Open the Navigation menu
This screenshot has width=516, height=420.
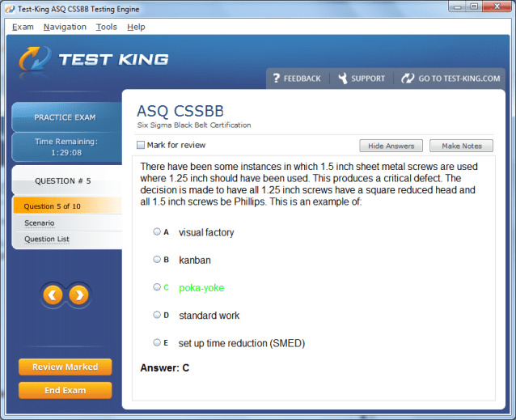(65, 27)
